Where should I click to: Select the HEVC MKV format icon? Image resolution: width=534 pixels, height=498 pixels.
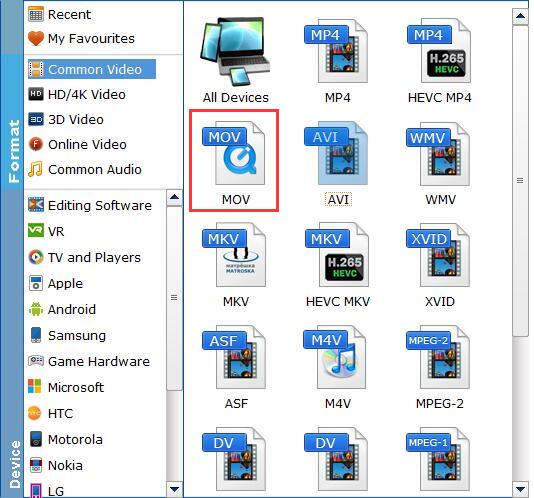(337, 255)
